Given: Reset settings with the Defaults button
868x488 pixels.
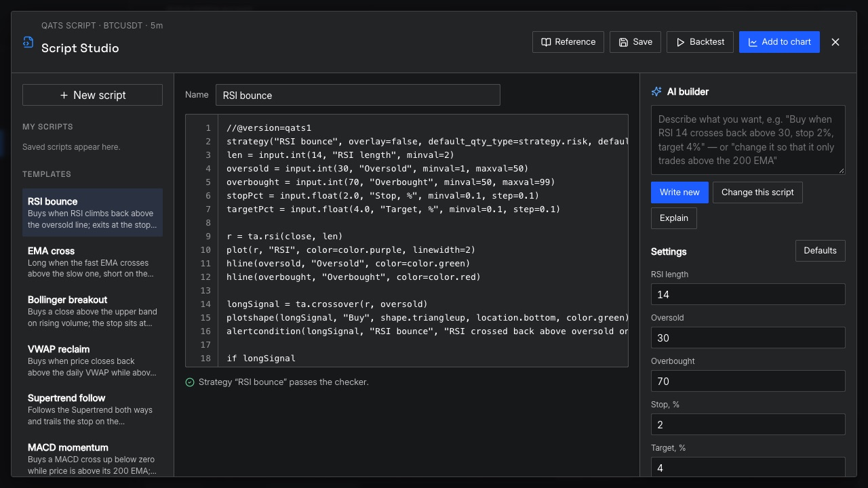Looking at the screenshot, I should tap(821, 251).
